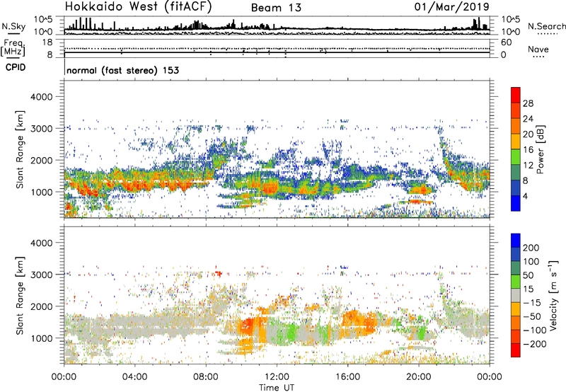The width and height of the screenshot is (566, 392).
Task: Click the '200' tick on velocity colorbar
Action: [x=531, y=248]
